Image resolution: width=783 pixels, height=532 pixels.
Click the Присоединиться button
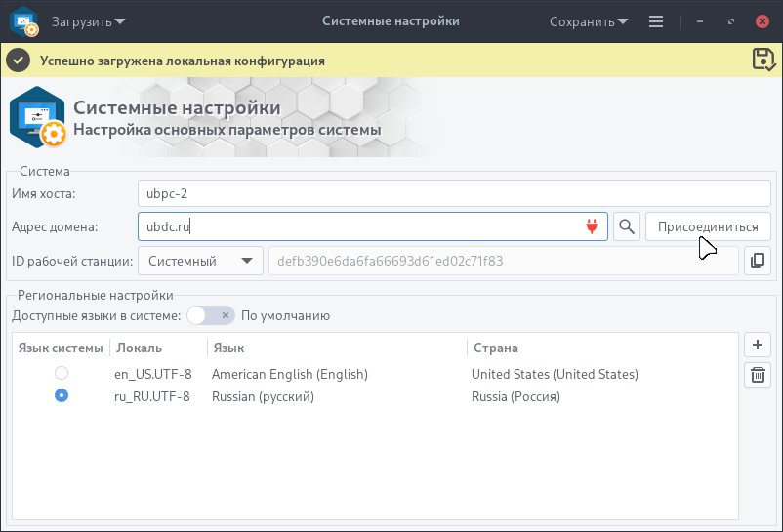click(x=708, y=226)
